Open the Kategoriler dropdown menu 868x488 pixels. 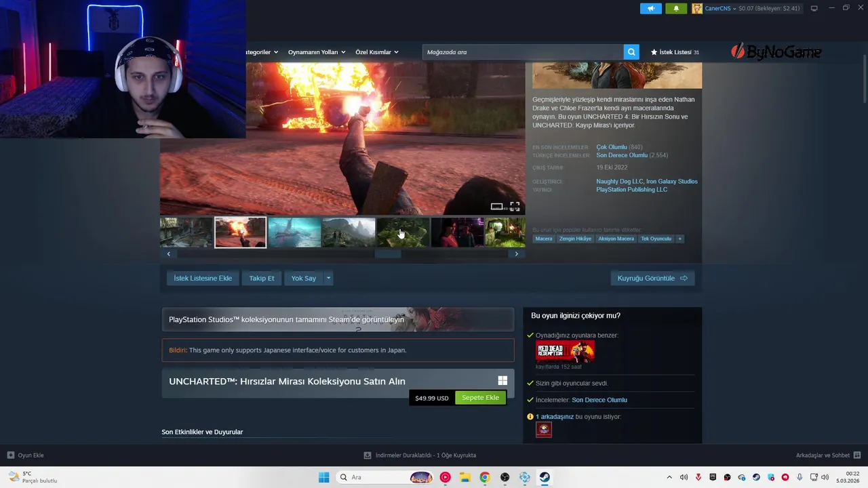pos(263,52)
